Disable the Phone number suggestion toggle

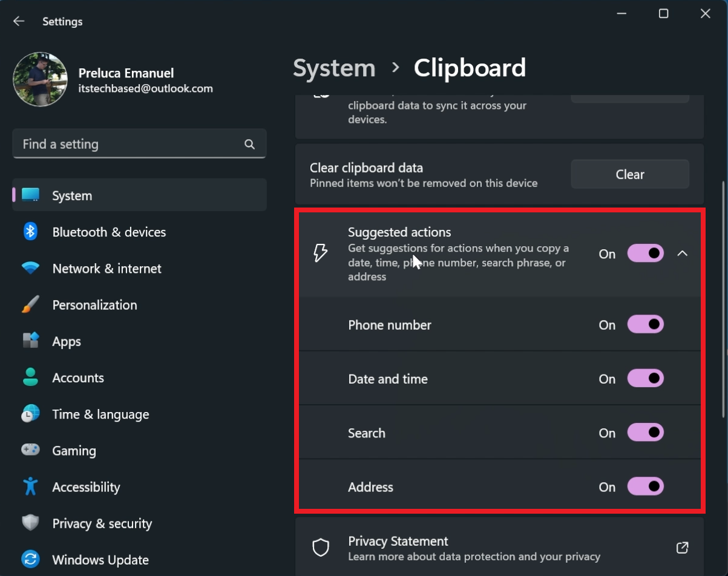(645, 324)
